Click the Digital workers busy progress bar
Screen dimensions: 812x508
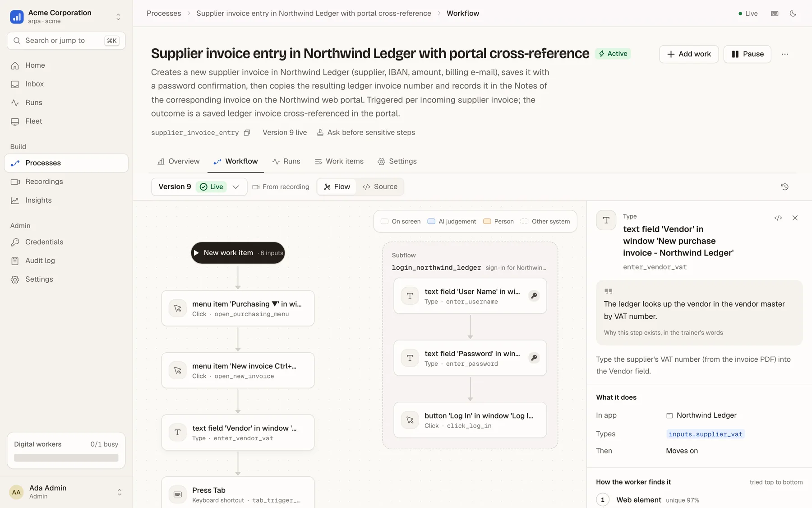66,458
